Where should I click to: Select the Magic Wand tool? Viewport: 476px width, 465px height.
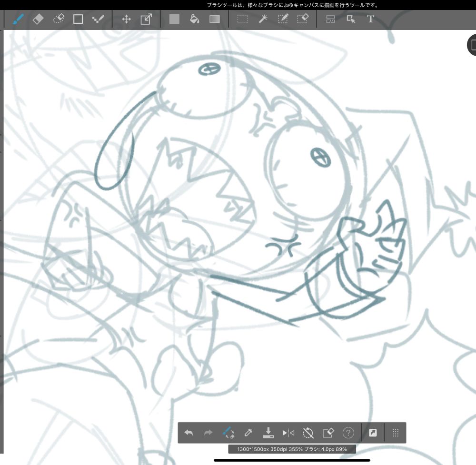(263, 19)
